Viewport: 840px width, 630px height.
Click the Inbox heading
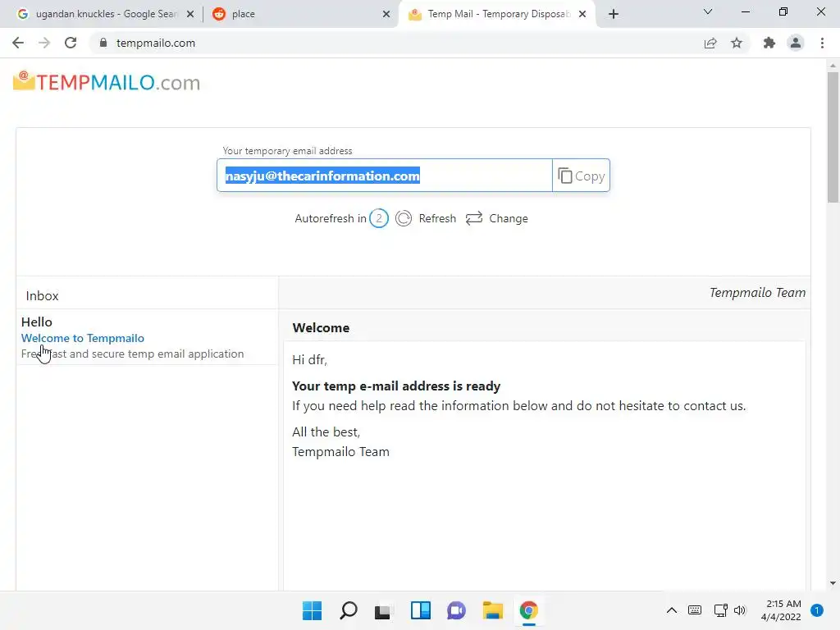pos(43,295)
